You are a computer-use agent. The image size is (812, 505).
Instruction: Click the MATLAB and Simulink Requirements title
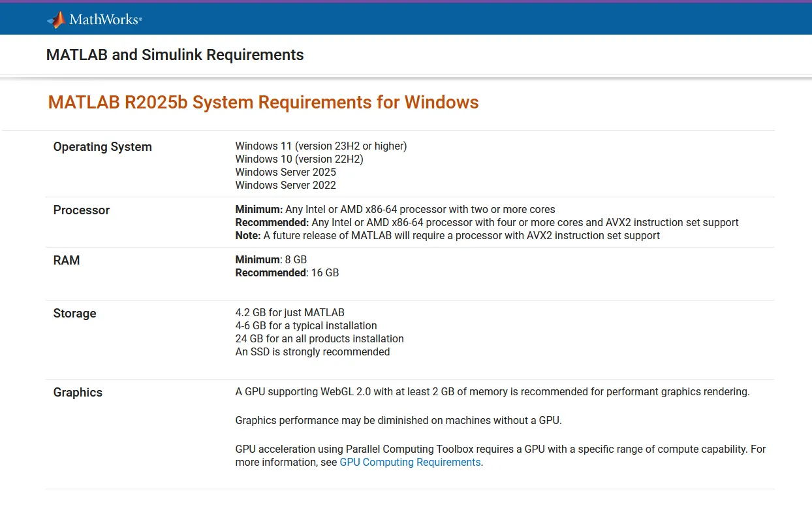click(175, 55)
